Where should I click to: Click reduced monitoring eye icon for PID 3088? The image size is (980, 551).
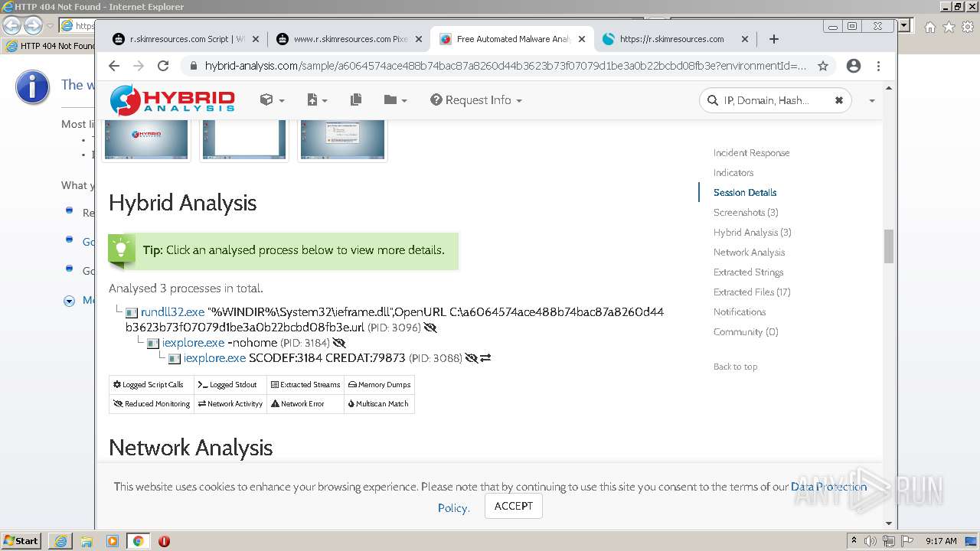472,358
